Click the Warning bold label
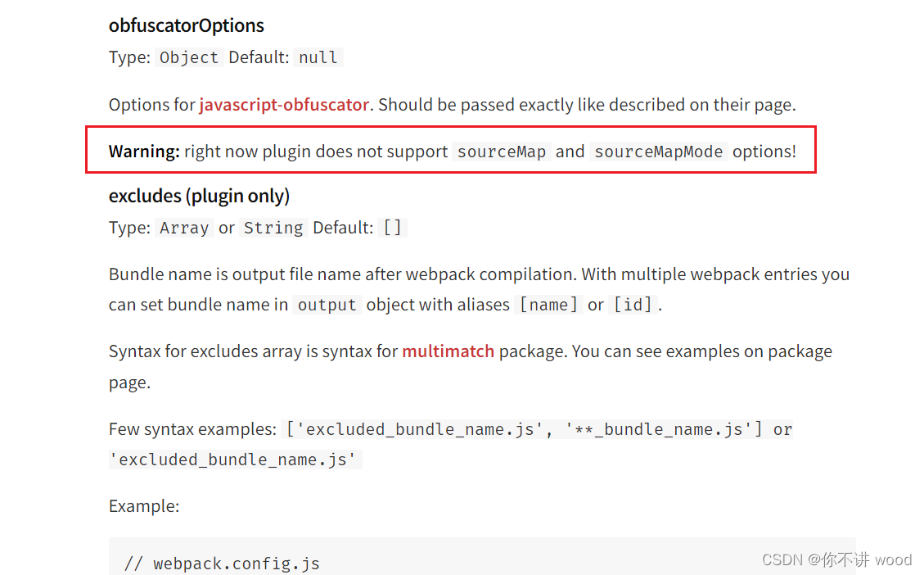924x575 pixels. click(144, 152)
